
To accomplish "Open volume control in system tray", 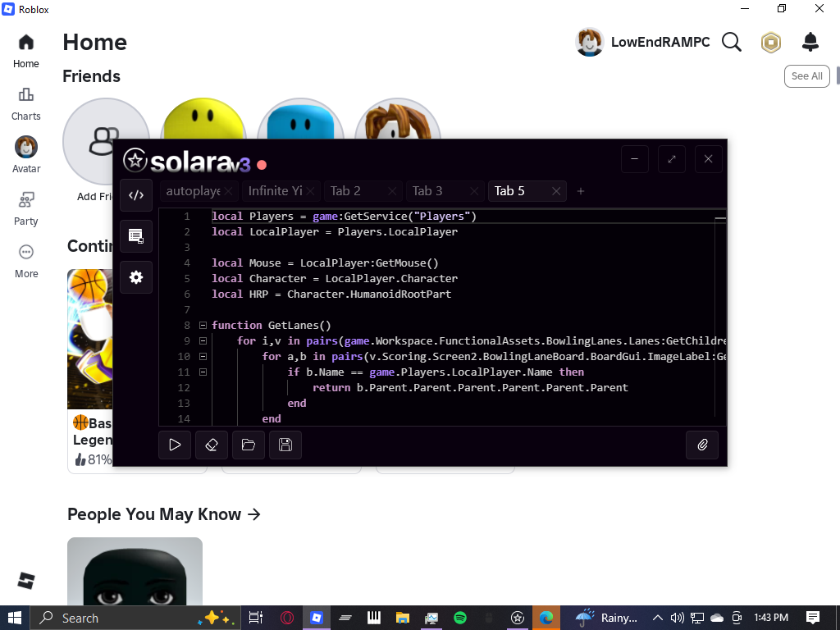I will (x=677, y=618).
